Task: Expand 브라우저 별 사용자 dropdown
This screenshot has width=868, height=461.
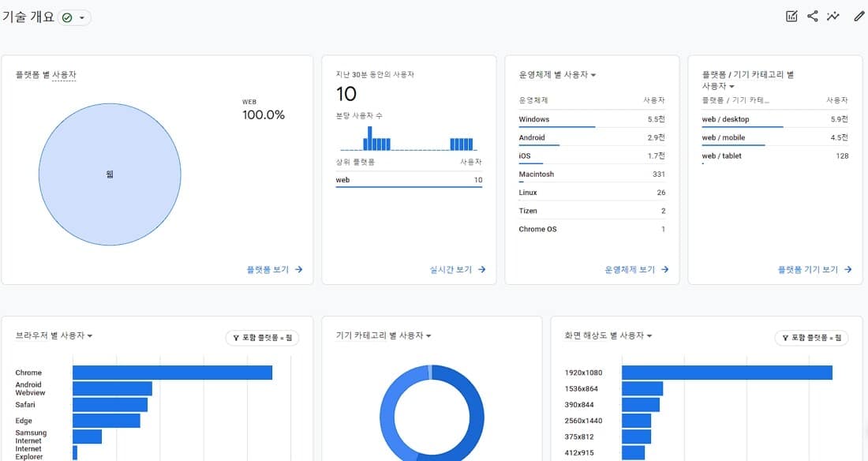Action: pyautogui.click(x=90, y=335)
